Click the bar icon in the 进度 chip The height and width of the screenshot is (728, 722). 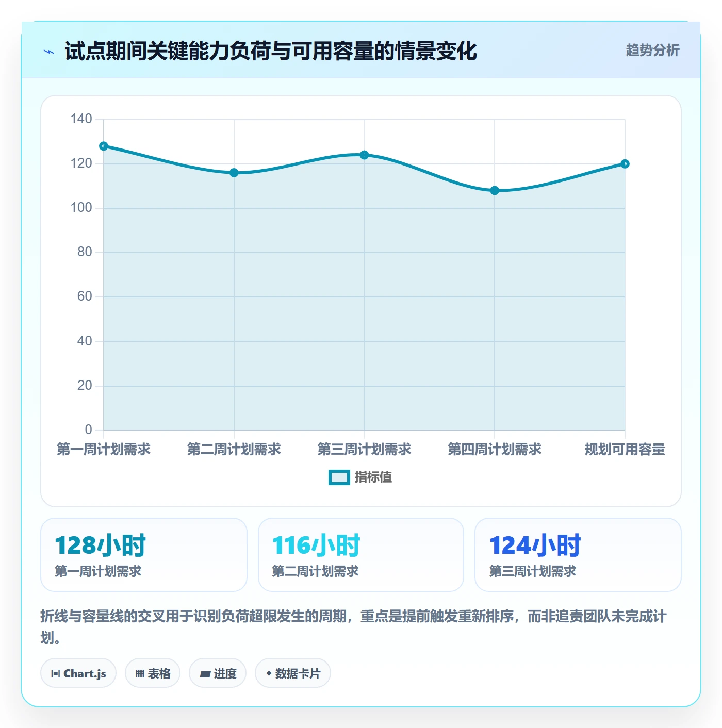click(x=205, y=674)
